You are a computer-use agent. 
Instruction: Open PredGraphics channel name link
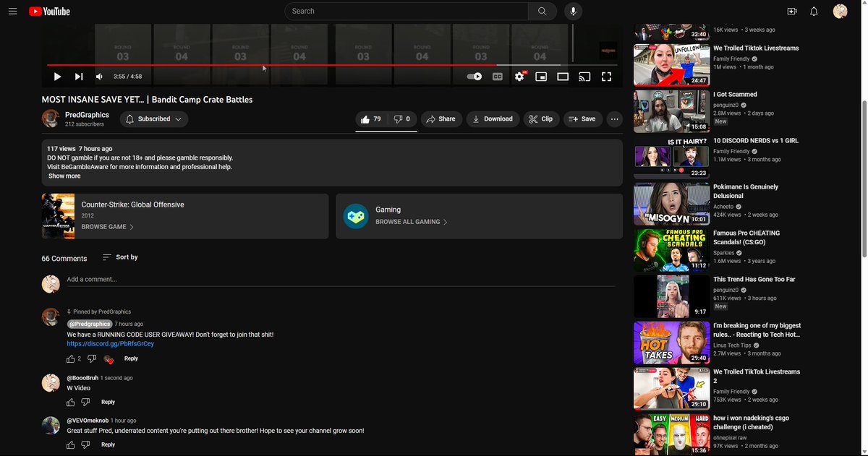coord(87,115)
